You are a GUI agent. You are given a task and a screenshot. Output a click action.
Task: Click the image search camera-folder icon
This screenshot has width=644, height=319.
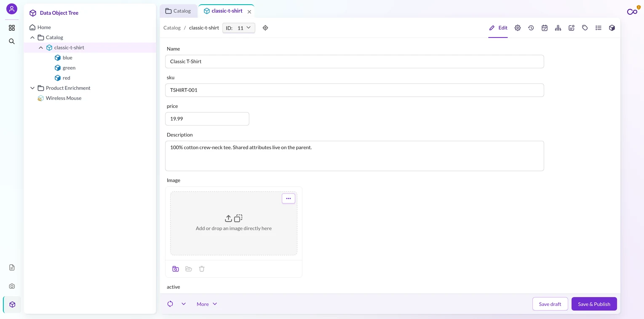(x=176, y=269)
